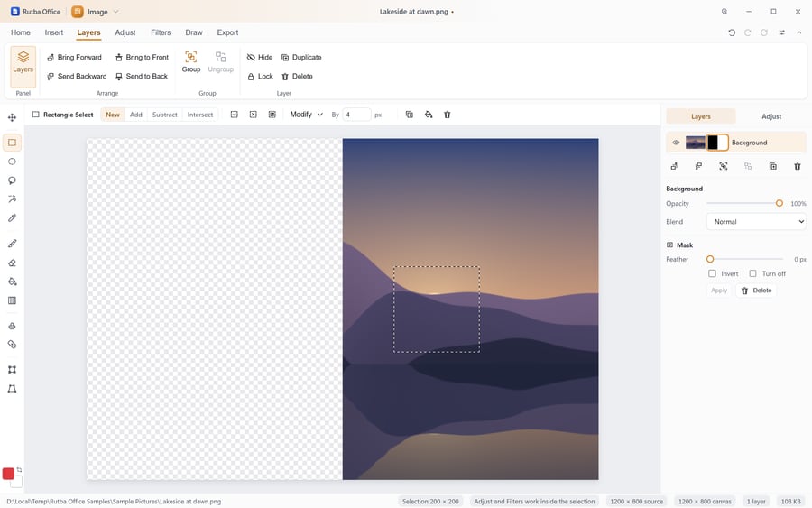Collapse the ribbon with the chevron
Viewport: 812px width, 508px height.
[x=799, y=32]
